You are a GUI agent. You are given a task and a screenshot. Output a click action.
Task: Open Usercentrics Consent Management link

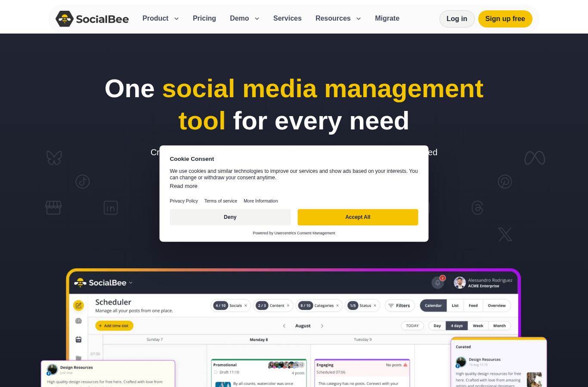(x=305, y=233)
